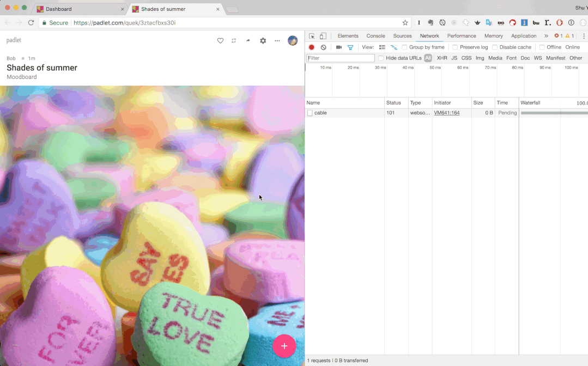Click the browser address bar URL
Screen dimensions: 588x366
click(124, 23)
